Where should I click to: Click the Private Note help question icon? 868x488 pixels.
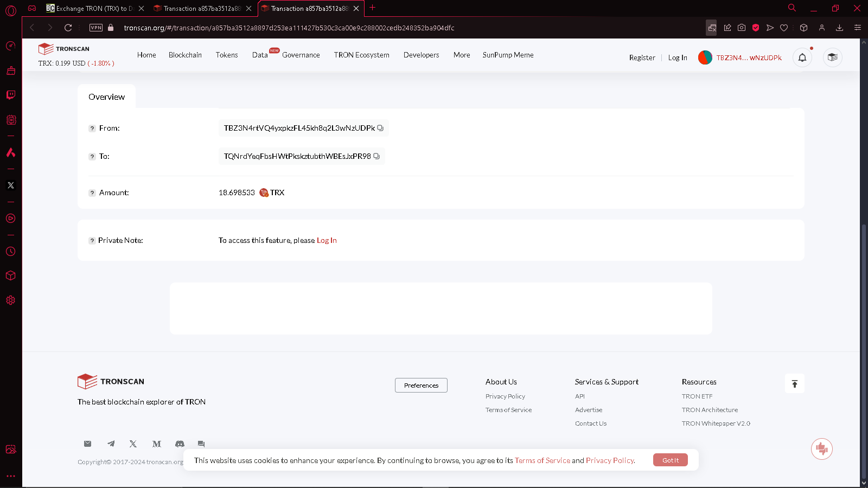tap(92, 241)
